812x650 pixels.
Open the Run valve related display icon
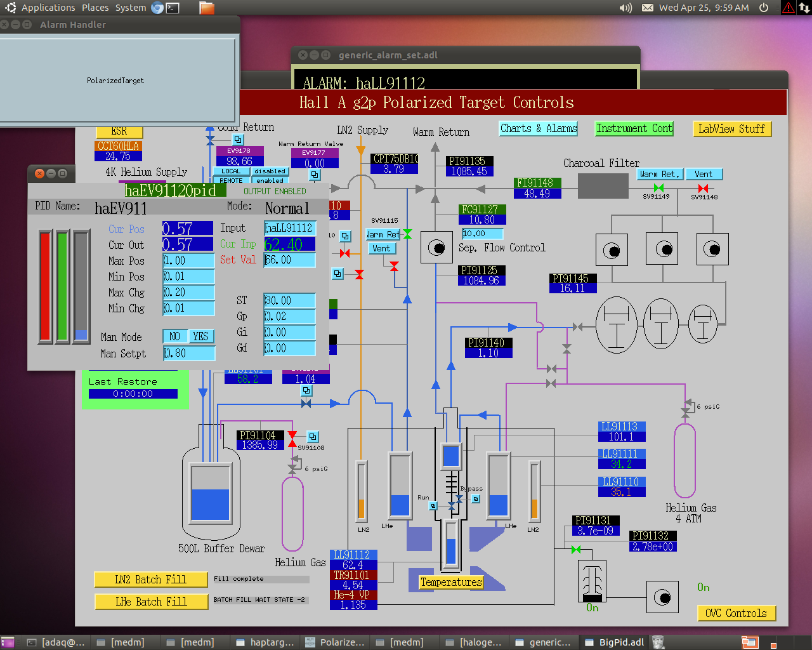433,506
